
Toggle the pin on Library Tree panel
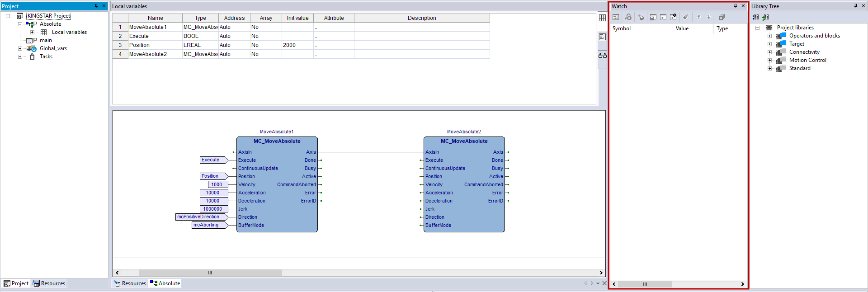click(855, 6)
